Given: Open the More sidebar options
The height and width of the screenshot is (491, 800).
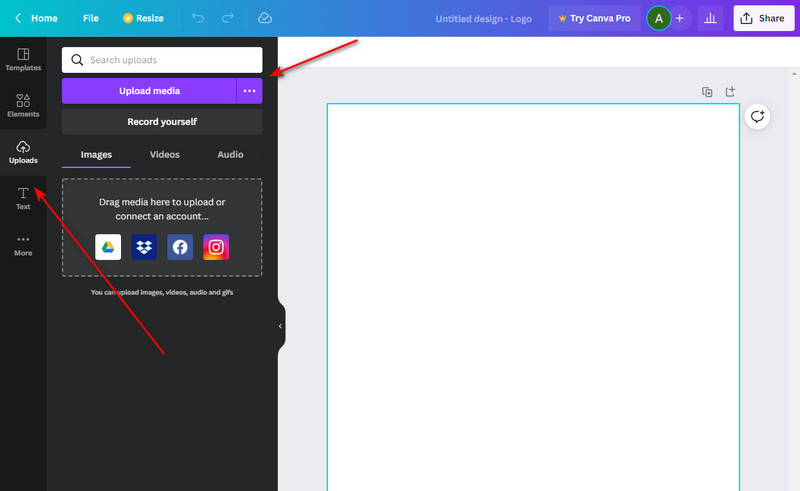Looking at the screenshot, I should tap(23, 244).
